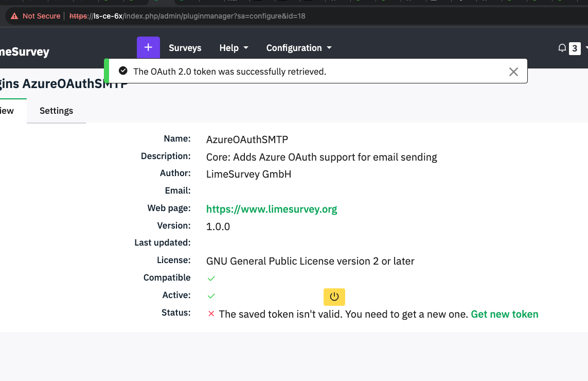Expand the Help dropdown menu

point(234,48)
